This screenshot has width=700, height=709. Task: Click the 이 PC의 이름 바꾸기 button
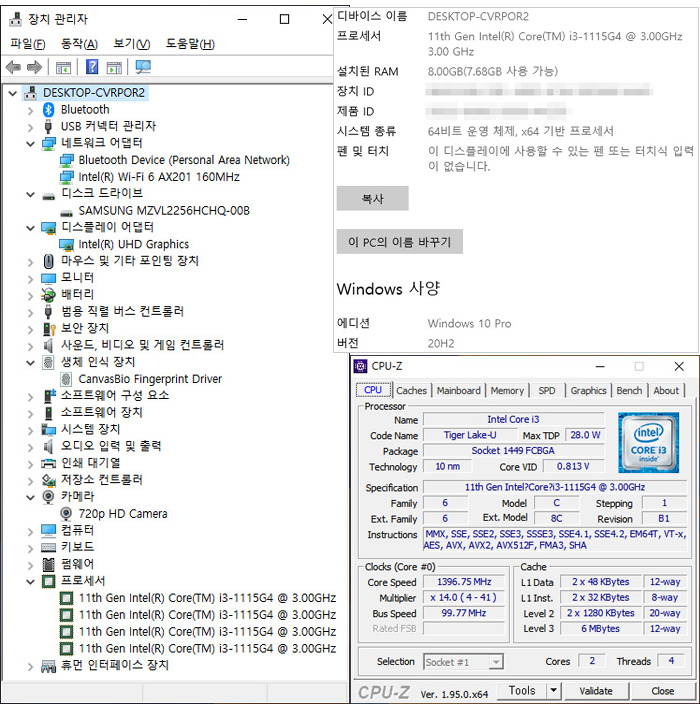coord(400,241)
